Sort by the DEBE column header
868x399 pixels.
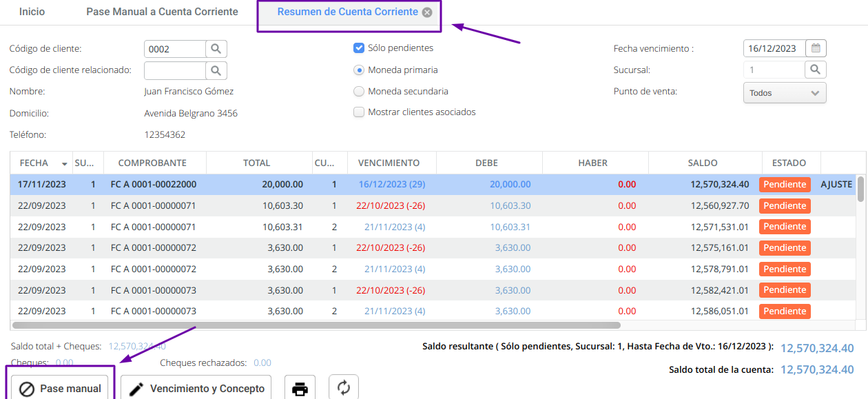pos(486,163)
